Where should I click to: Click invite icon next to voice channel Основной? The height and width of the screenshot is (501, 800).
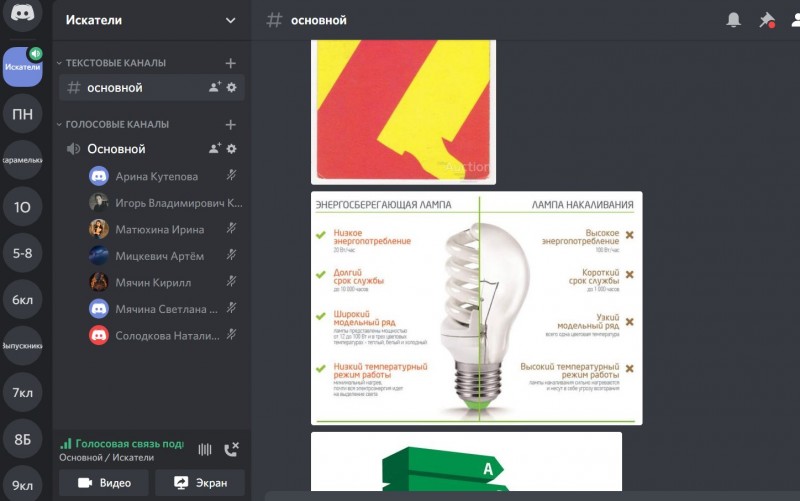[214, 149]
